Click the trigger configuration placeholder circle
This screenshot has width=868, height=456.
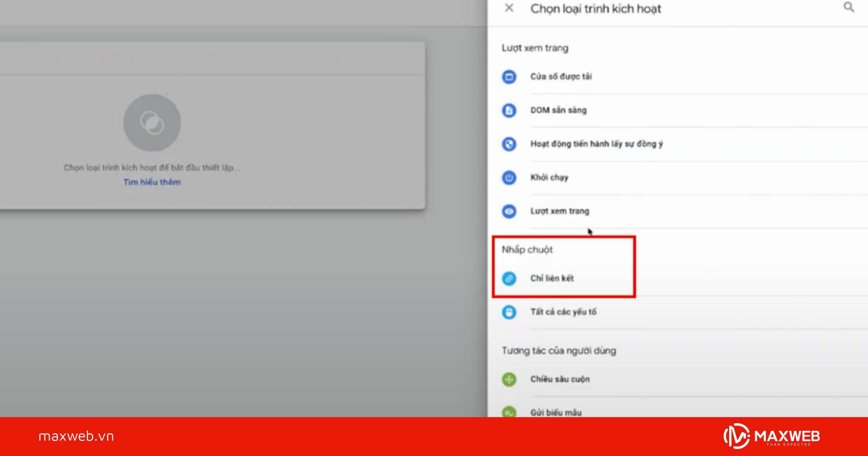point(152,123)
